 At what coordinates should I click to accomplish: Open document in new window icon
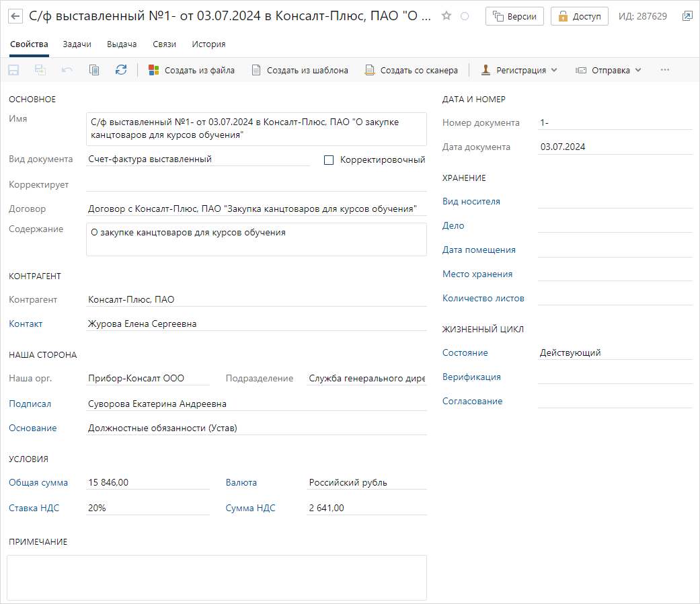[x=687, y=16]
